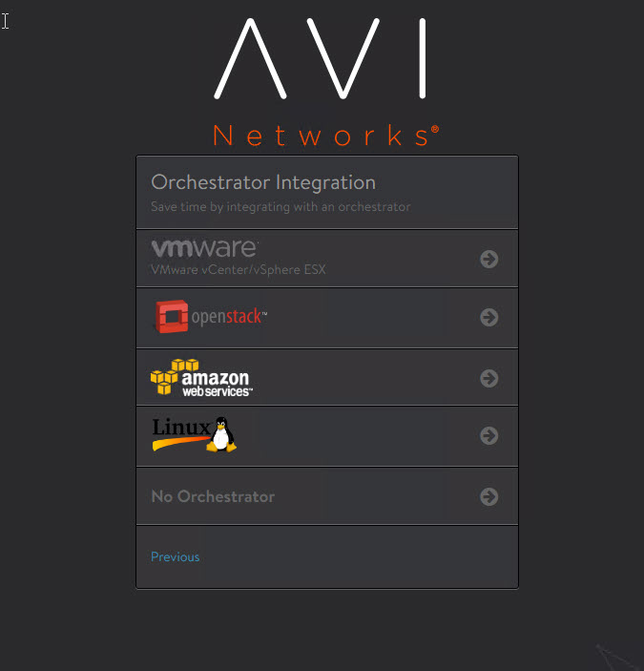The width and height of the screenshot is (644, 671).
Task: Click the AVI Networks logo
Action: 326,81
